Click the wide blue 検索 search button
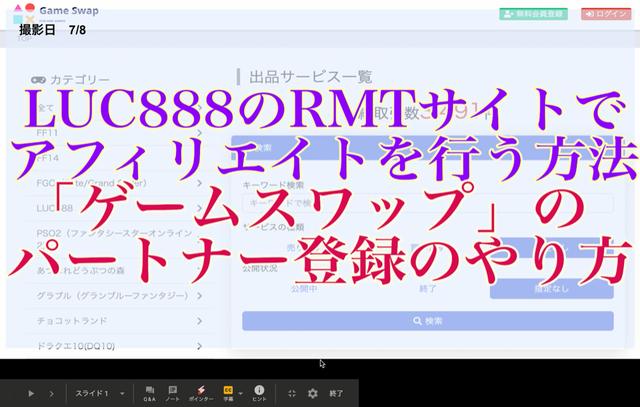Viewport: 640px width, 407px height. click(427, 321)
